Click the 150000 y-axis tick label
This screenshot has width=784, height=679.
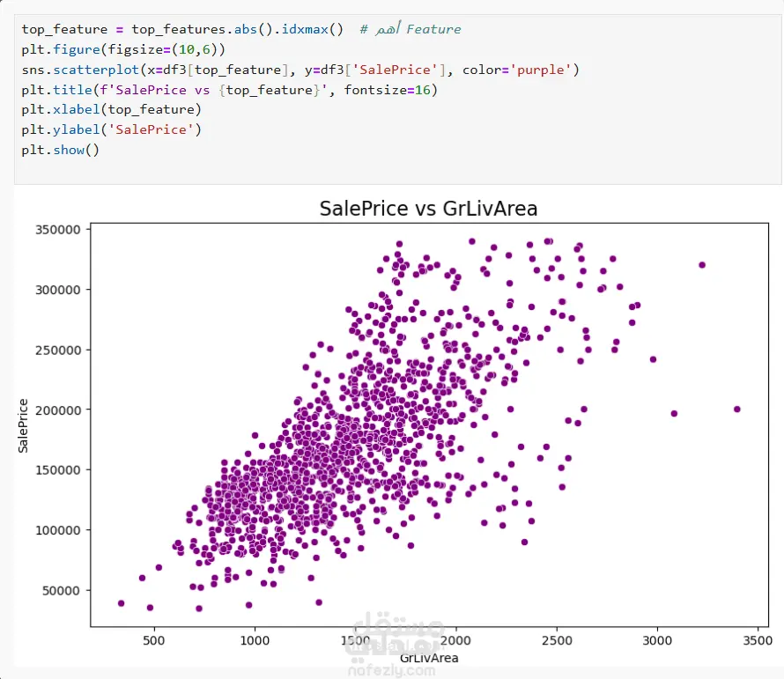point(57,470)
